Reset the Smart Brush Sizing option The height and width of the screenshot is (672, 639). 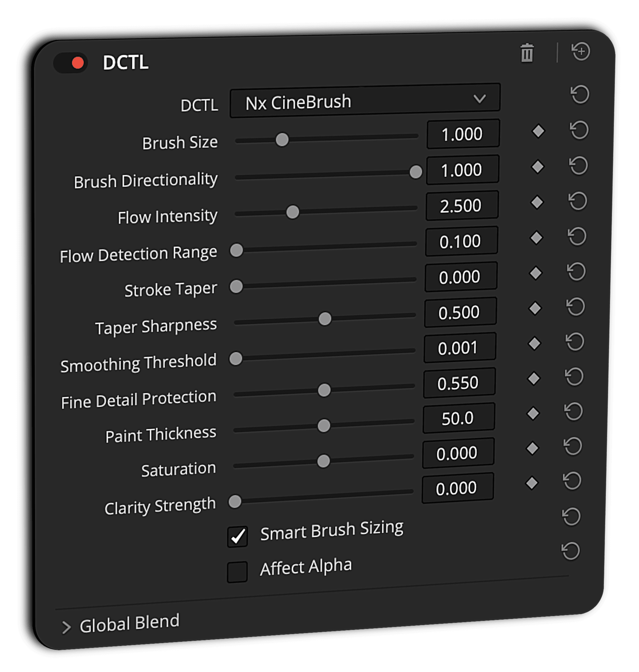point(571,517)
